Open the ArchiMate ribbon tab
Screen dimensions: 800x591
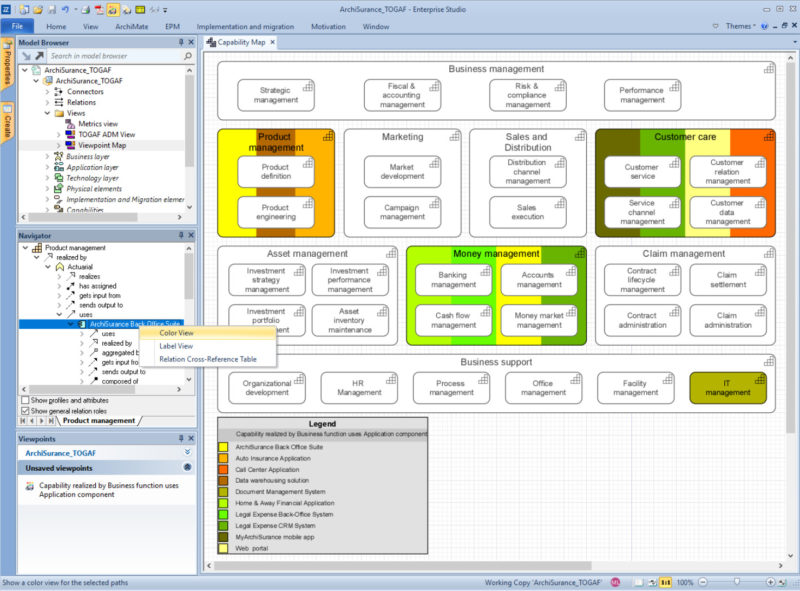pyautogui.click(x=132, y=27)
